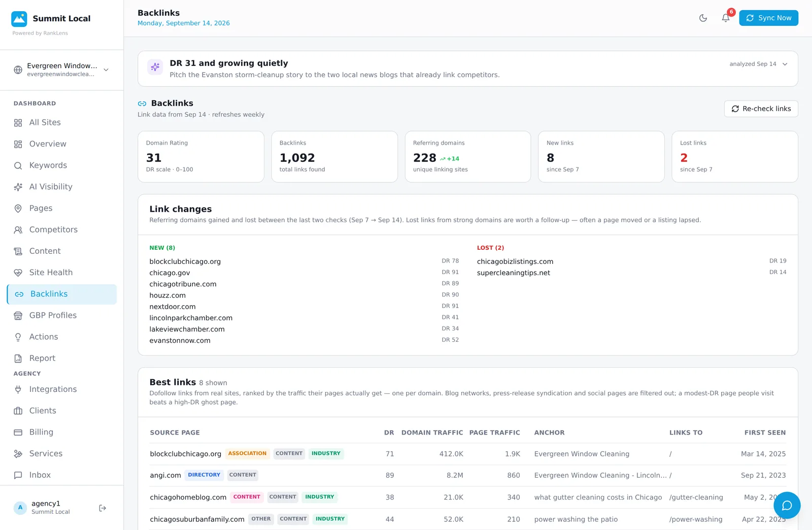Click the Pages map pin icon
The image size is (812, 530).
click(x=18, y=208)
